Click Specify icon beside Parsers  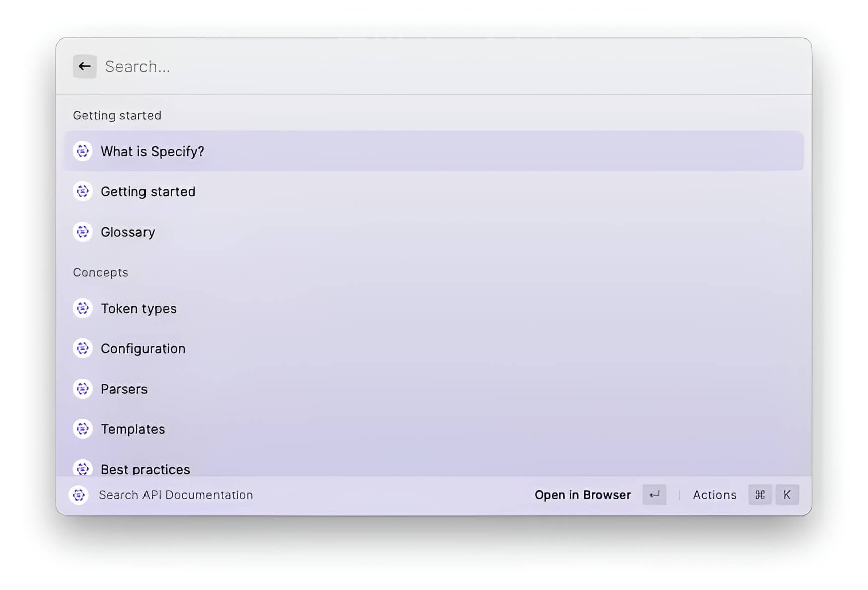[83, 389]
